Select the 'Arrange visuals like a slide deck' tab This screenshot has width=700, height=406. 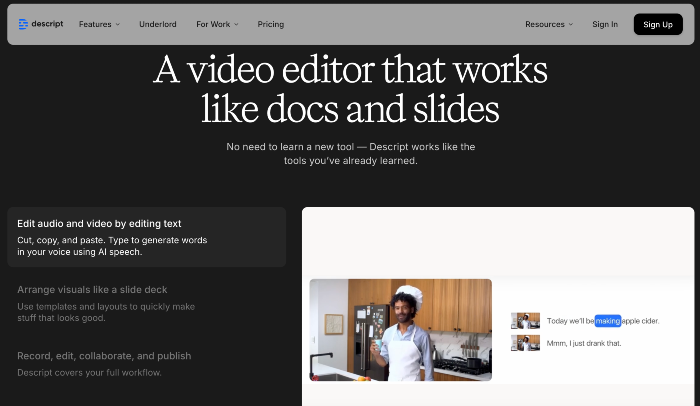click(x=146, y=303)
